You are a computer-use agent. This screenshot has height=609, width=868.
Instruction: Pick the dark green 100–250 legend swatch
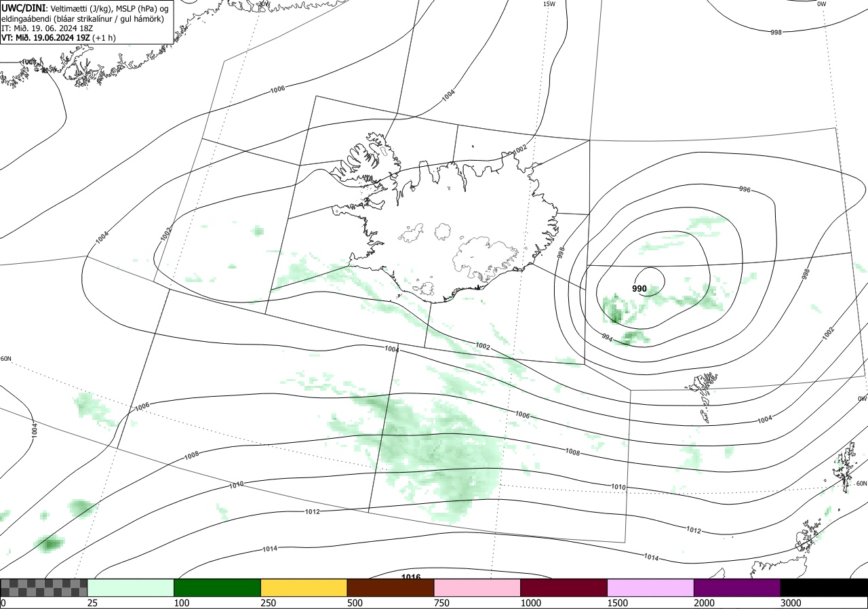tap(218, 587)
